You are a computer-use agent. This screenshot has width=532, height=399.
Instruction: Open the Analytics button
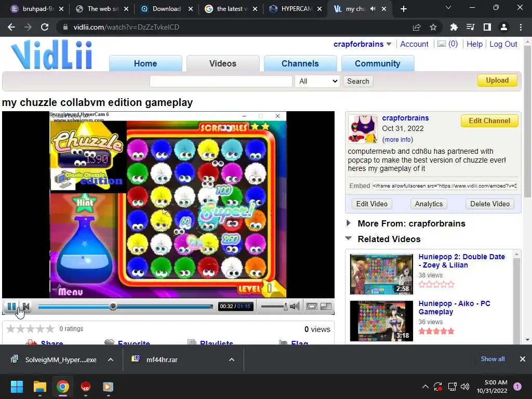pos(429,204)
